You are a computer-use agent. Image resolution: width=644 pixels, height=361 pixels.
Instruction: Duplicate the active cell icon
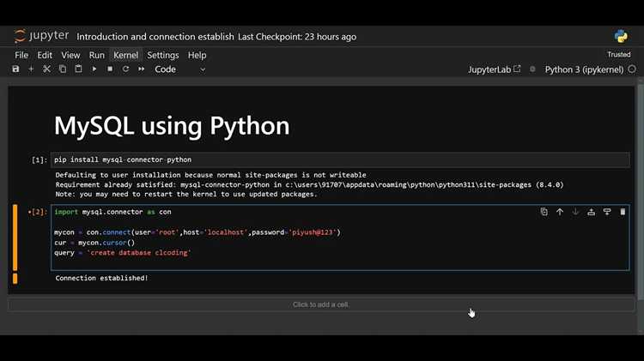point(544,212)
